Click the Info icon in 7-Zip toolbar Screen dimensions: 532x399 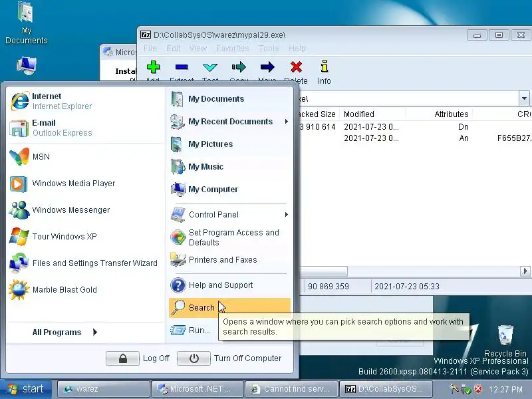click(x=325, y=66)
